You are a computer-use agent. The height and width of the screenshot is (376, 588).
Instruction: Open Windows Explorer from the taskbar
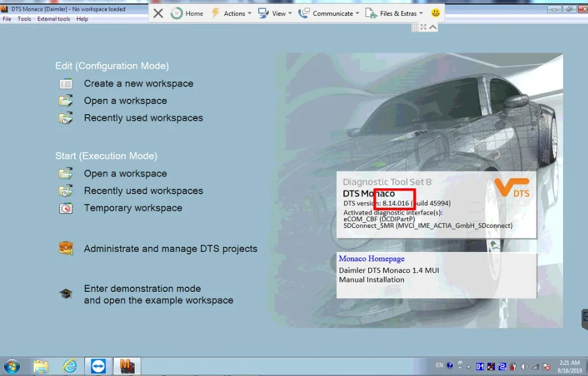pyautogui.click(x=41, y=366)
